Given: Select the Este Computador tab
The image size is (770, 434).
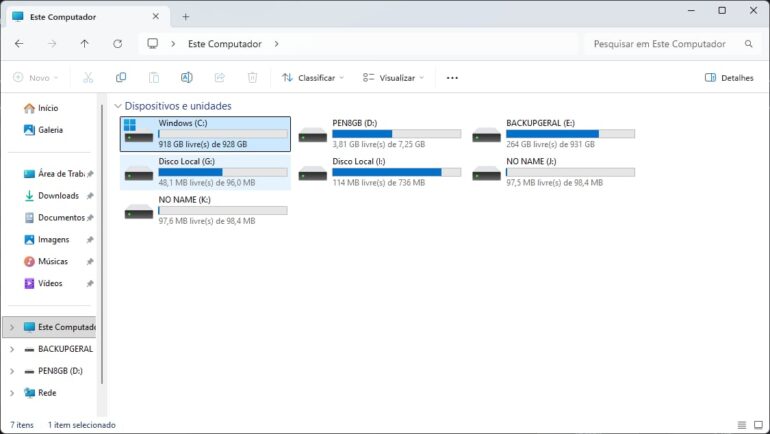Looking at the screenshot, I should 86,17.
